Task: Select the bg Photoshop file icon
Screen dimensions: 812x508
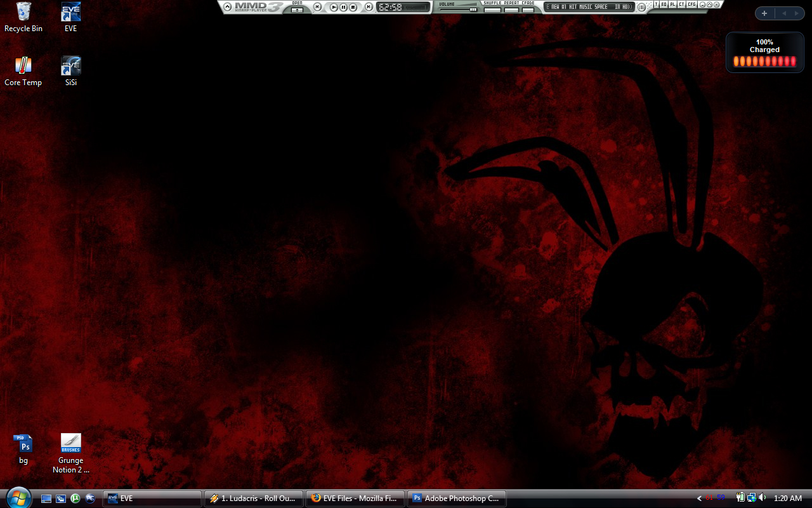Action: click(23, 449)
